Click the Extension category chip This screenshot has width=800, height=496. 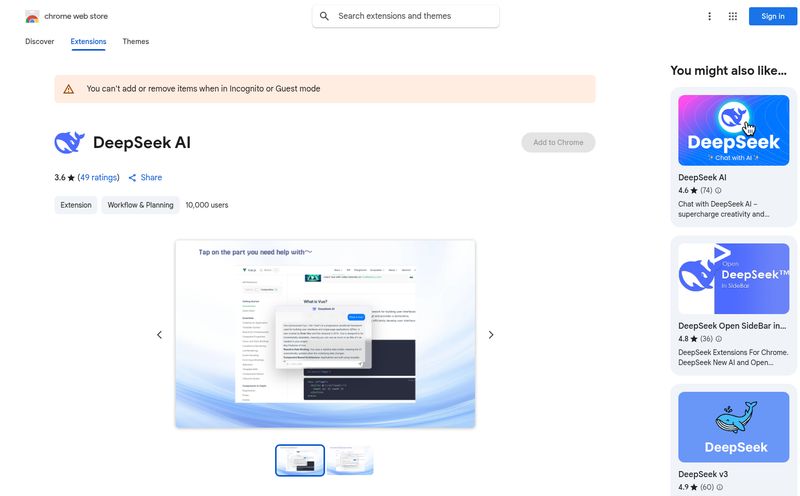[76, 205]
